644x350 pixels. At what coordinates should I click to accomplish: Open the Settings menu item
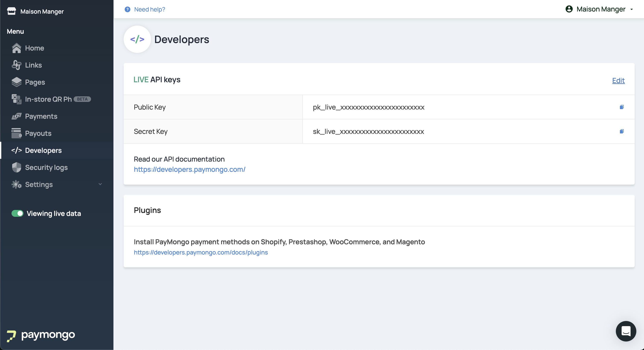point(57,184)
